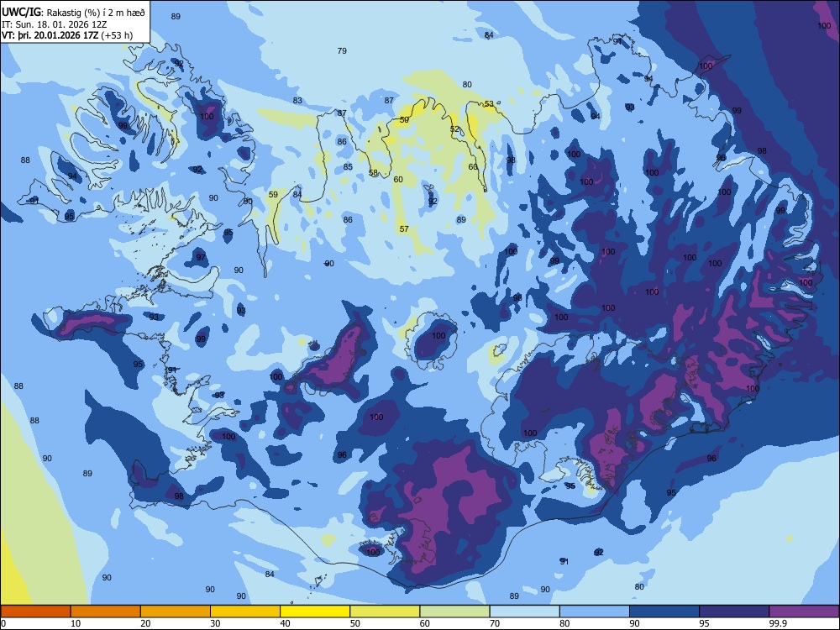Screen dimensions: 840x630
Task: Click the '99.9' legend tick label
Action: click(777, 623)
